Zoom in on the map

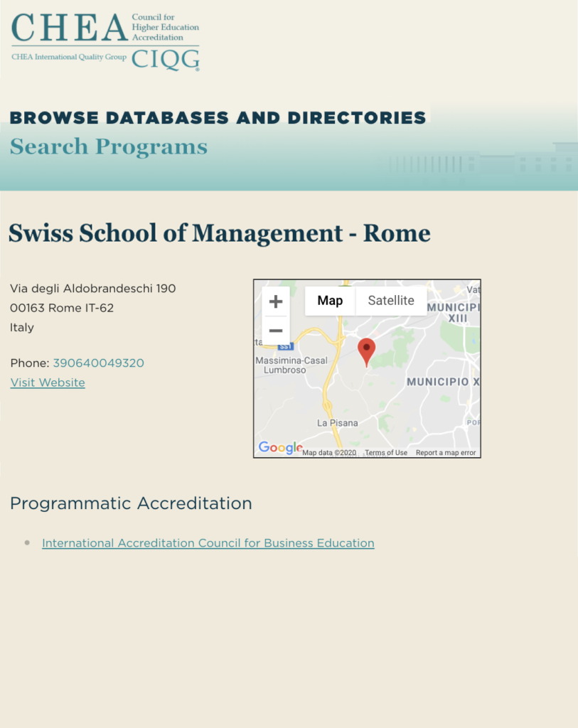pos(276,301)
